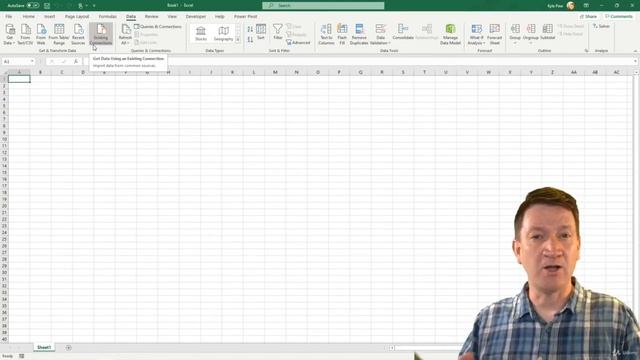Expand the Group dropdown arrow
The width and height of the screenshot is (640, 360).
click(x=515, y=42)
